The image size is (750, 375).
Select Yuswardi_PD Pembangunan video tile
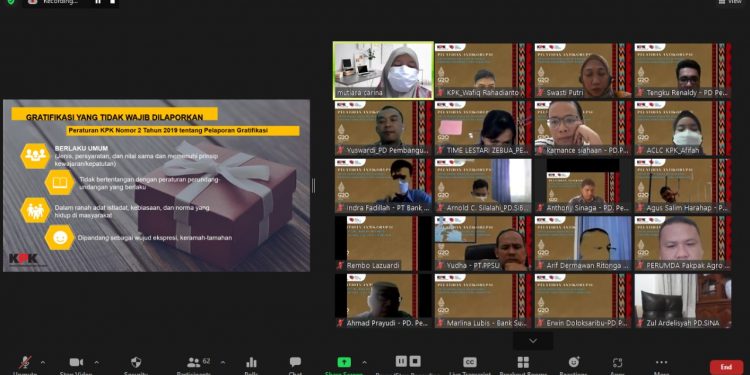tap(383, 128)
